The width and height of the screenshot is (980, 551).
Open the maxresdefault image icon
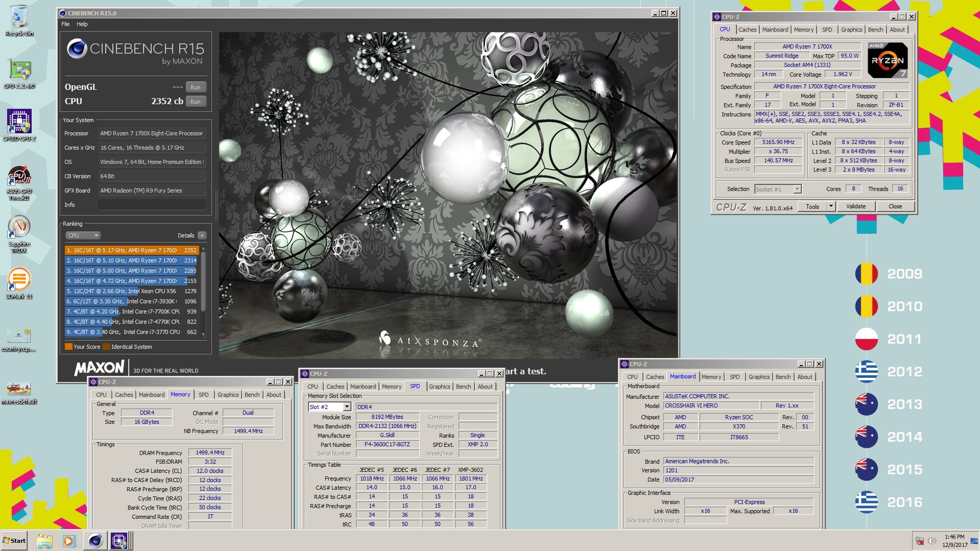pos(19,392)
